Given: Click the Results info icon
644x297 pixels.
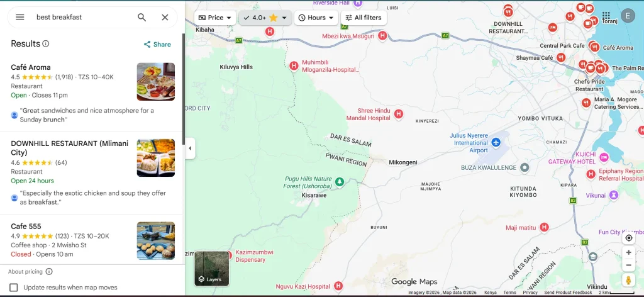Looking at the screenshot, I should click(45, 43).
